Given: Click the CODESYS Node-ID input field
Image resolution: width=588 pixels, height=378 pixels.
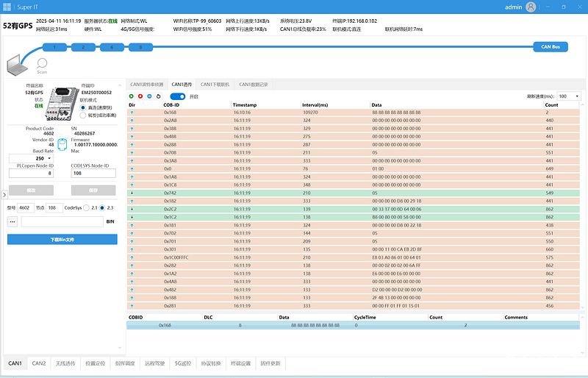Looking at the screenshot, I should point(93,174).
